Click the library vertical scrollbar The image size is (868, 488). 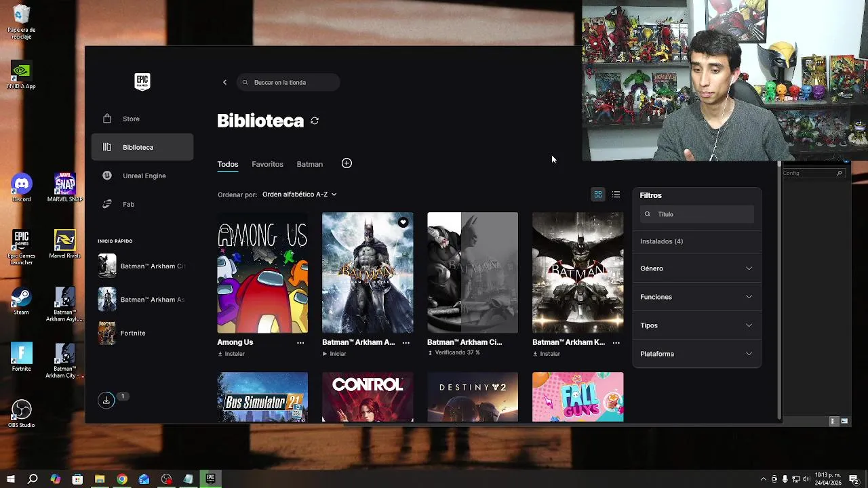tap(779, 290)
